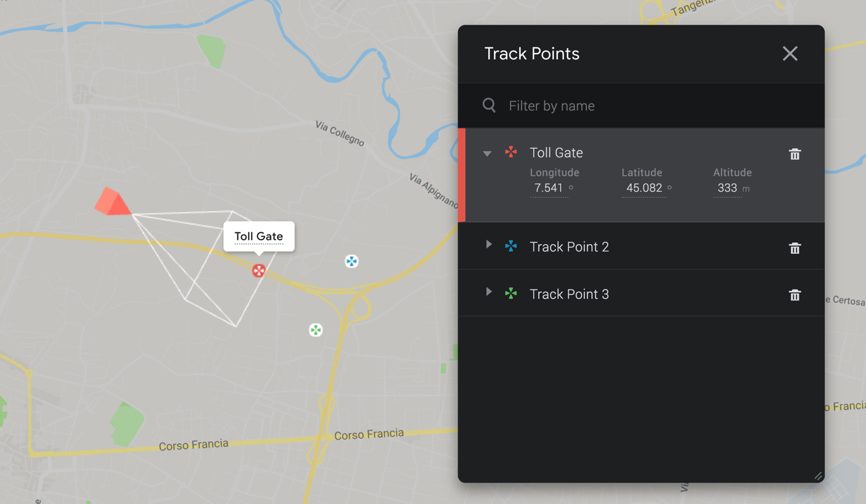Select the blue track point marker on map
This screenshot has width=866, height=504.
[351, 262]
